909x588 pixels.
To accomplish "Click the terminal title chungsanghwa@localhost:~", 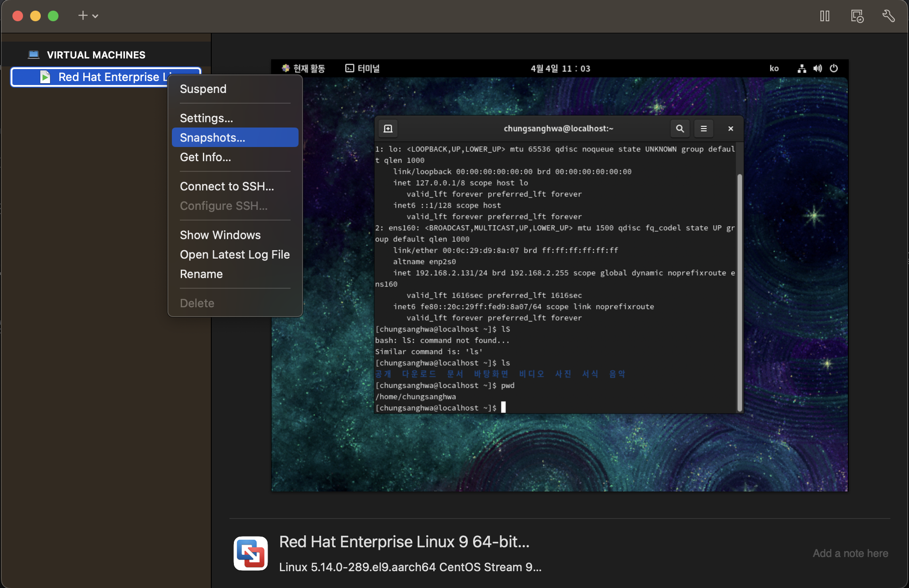I will click(x=559, y=128).
